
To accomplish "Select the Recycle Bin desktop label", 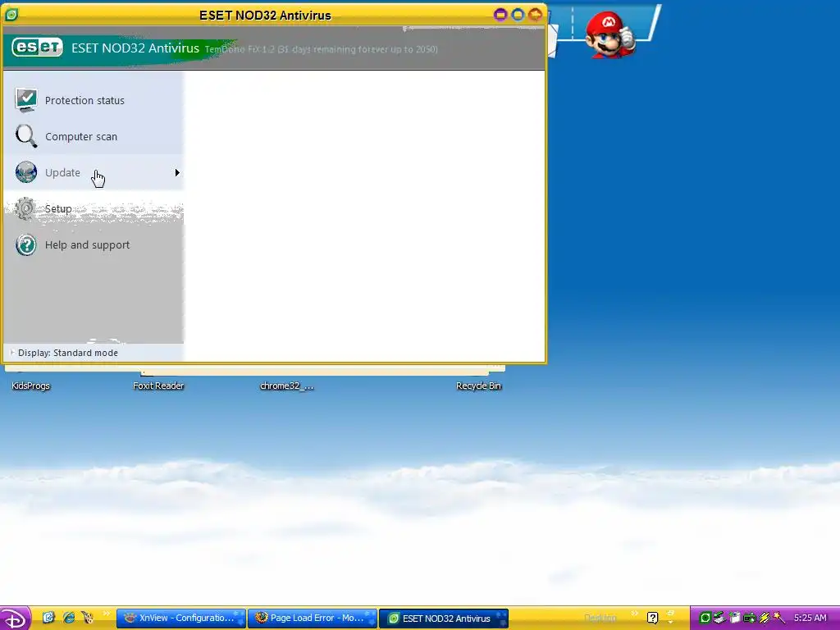I will (x=478, y=386).
